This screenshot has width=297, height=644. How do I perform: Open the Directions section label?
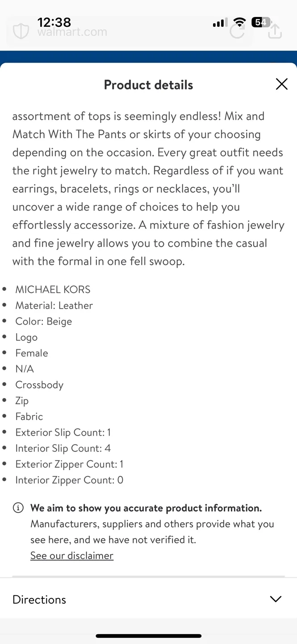click(x=39, y=600)
